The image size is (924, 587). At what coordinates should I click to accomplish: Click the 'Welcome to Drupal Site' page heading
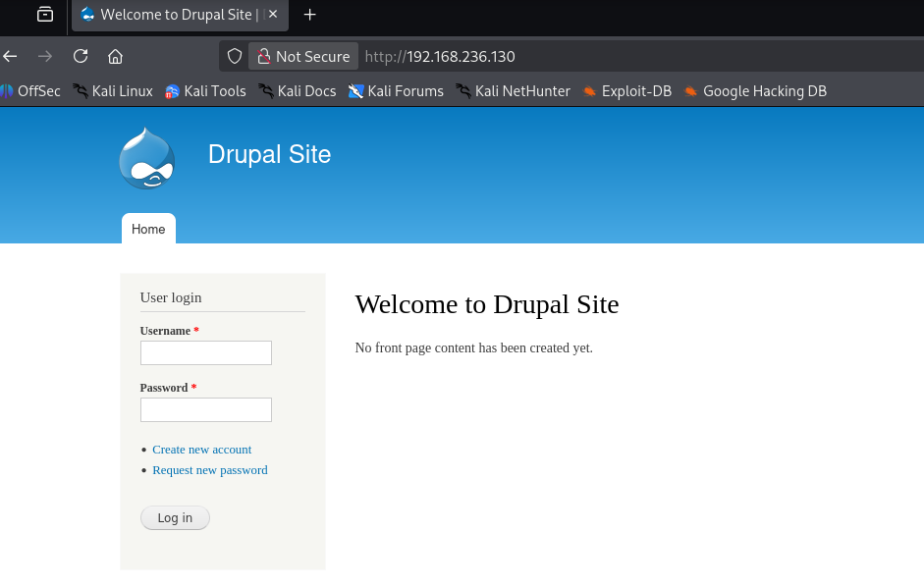[x=487, y=304]
